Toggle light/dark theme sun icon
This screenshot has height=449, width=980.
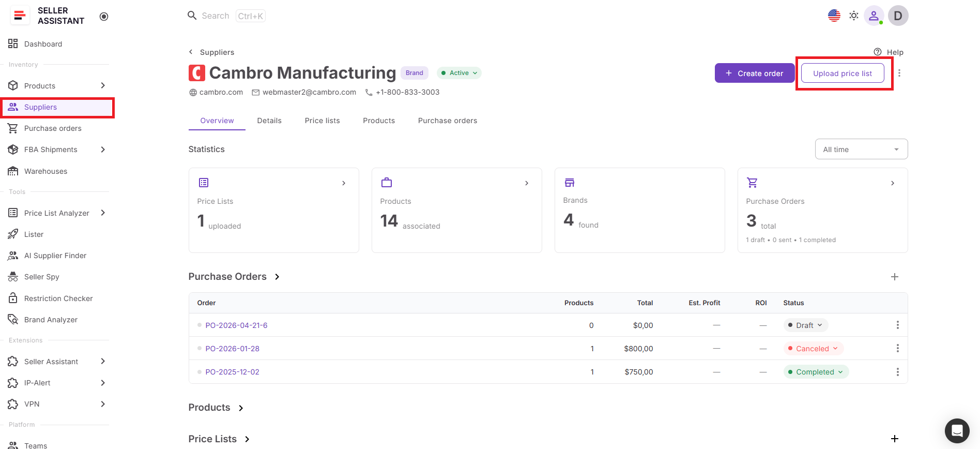854,16
